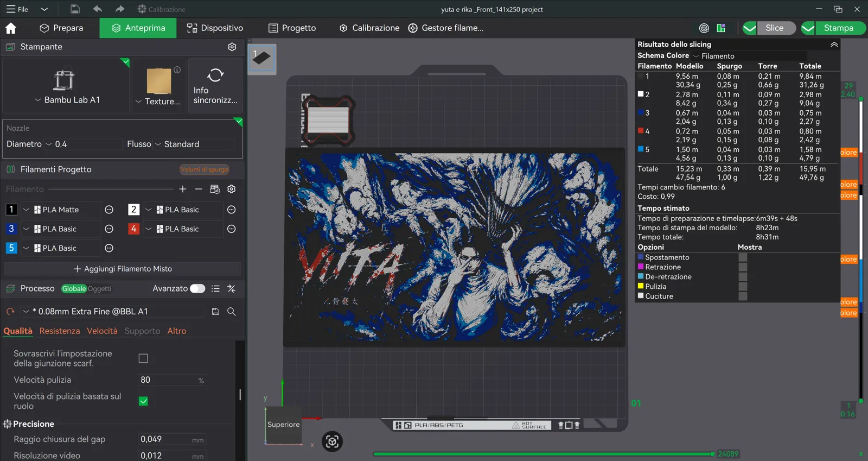Open the Flusso Standard dropdown
This screenshot has height=461, width=868.
click(x=194, y=144)
